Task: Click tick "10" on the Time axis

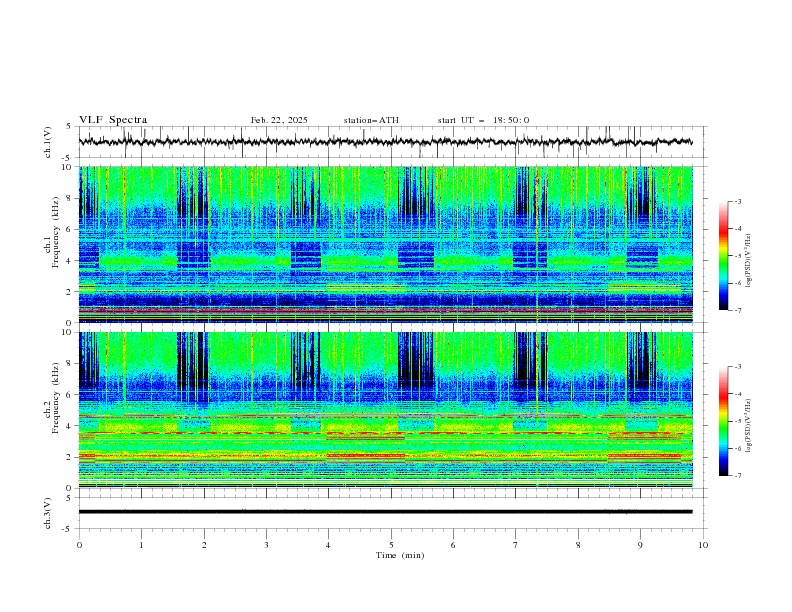Action: (703, 545)
